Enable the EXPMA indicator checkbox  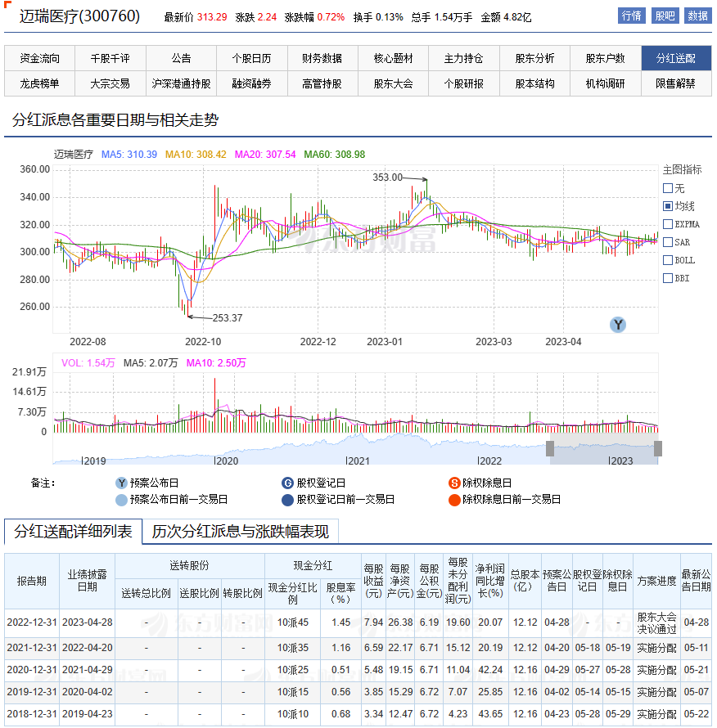pos(668,224)
